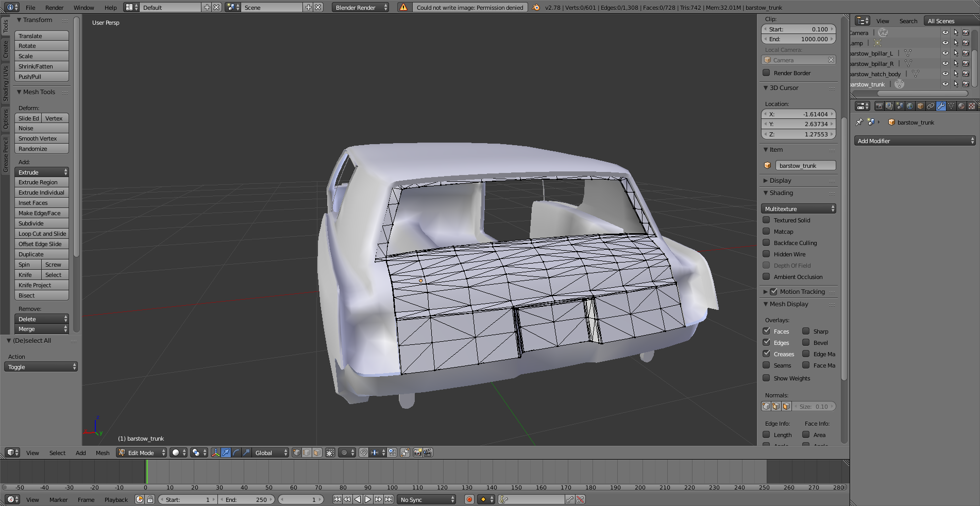Click the Loop Cut and Slide button
The image size is (980, 506).
click(x=42, y=234)
